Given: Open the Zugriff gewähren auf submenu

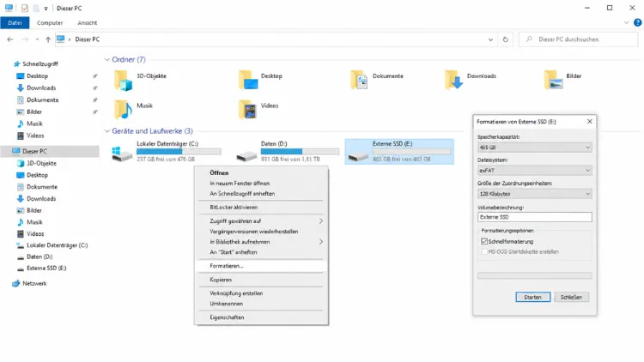Looking at the screenshot, I should pos(261,220).
